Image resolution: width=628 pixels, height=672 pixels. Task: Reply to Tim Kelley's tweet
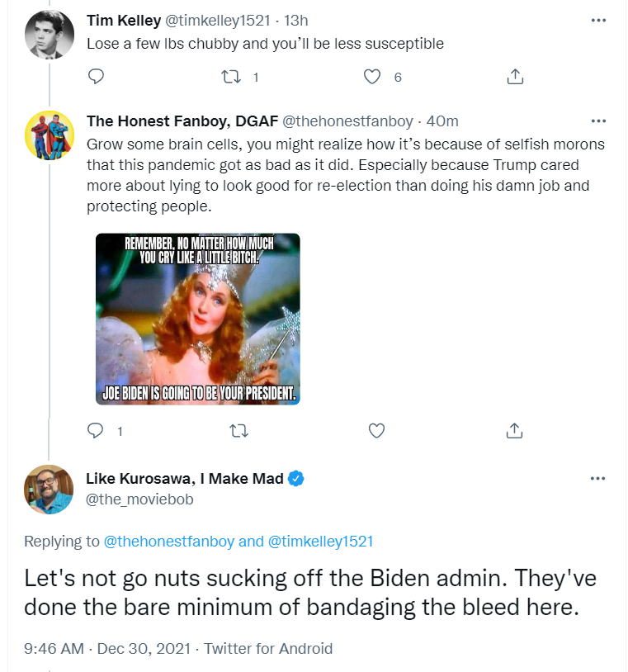(96, 76)
